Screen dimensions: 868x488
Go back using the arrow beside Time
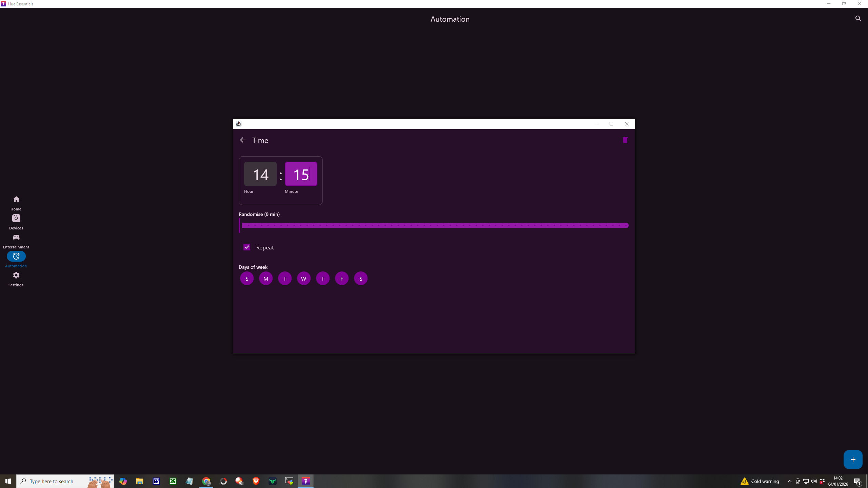tap(243, 140)
